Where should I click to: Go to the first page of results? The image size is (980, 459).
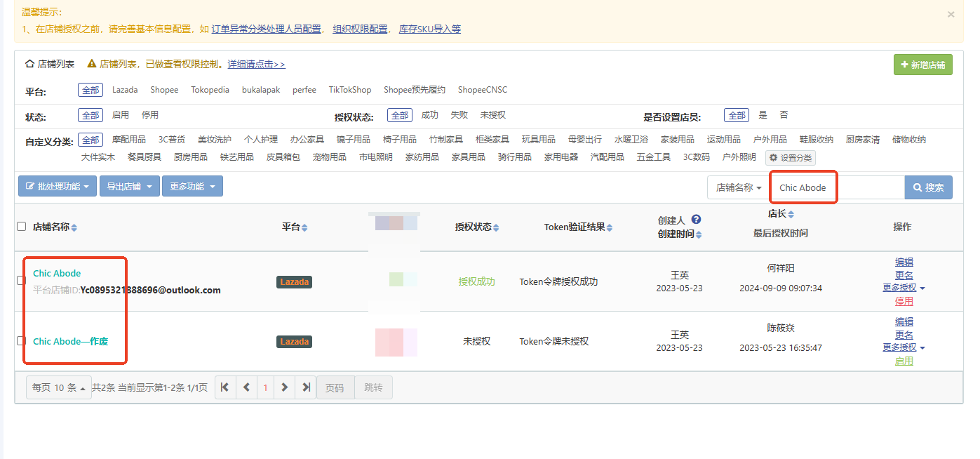click(224, 387)
